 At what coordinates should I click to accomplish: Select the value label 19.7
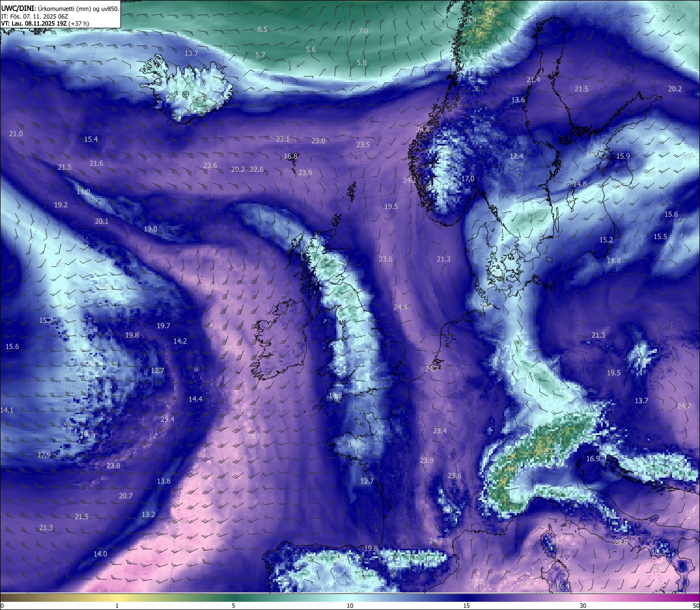click(164, 326)
